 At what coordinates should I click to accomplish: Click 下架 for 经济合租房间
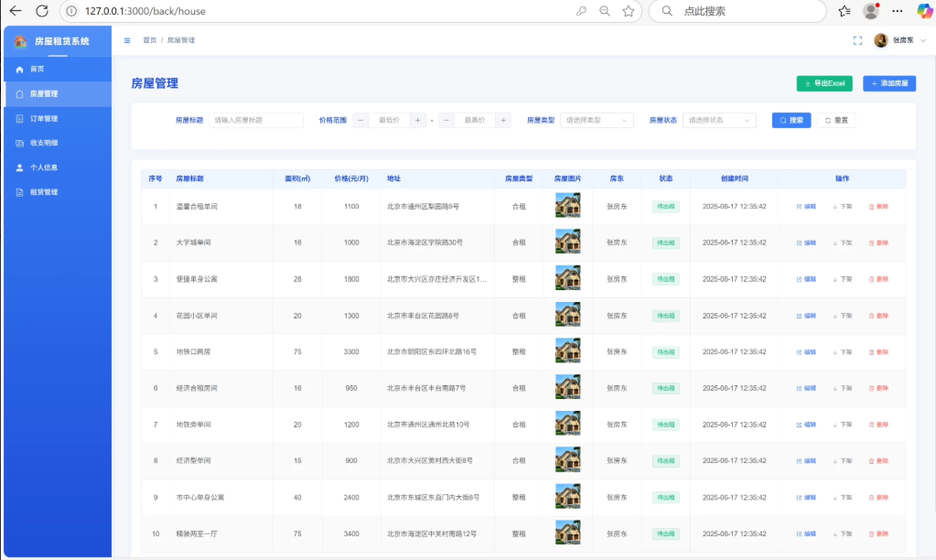[843, 388]
